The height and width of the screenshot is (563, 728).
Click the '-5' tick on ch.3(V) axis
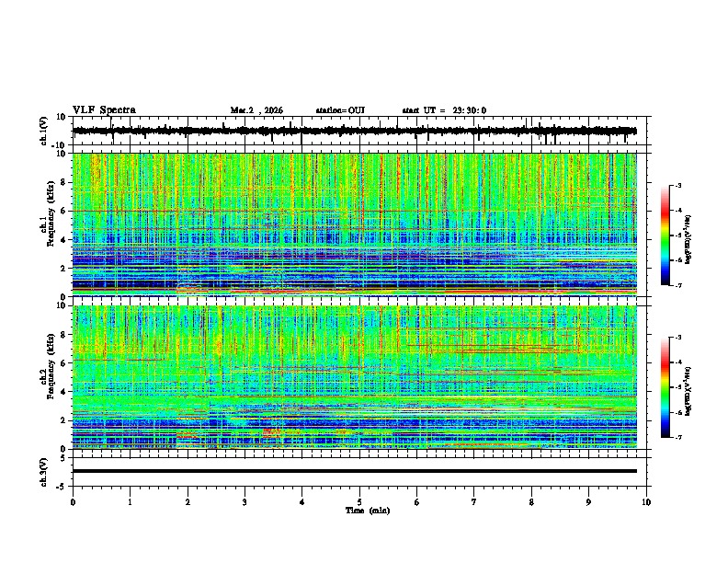point(62,487)
